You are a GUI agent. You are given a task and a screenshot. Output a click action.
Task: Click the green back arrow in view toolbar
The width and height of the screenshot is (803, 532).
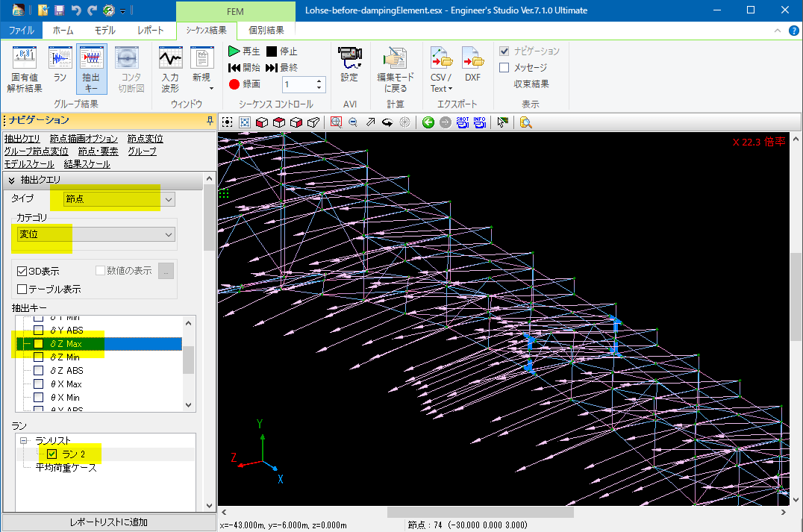pyautogui.click(x=428, y=122)
